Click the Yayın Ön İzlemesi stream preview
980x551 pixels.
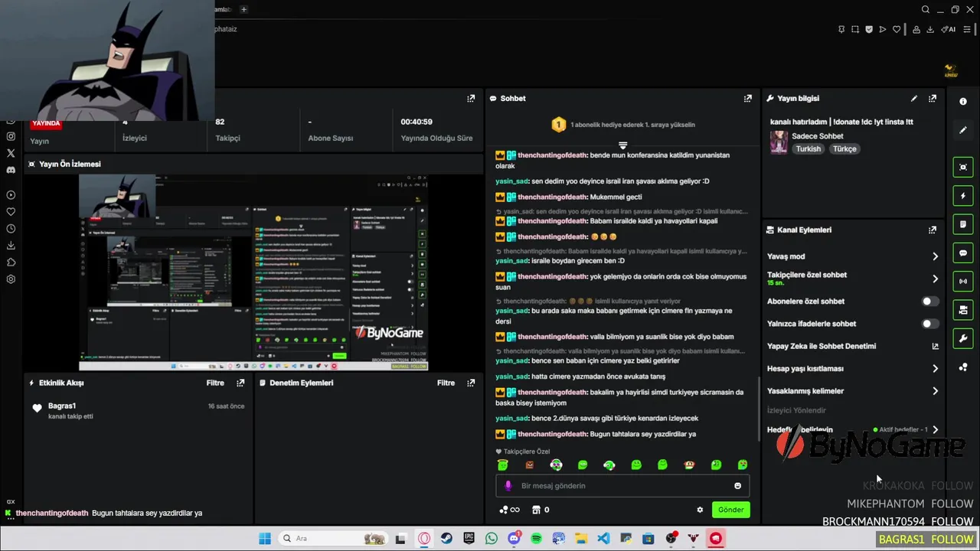point(253,272)
